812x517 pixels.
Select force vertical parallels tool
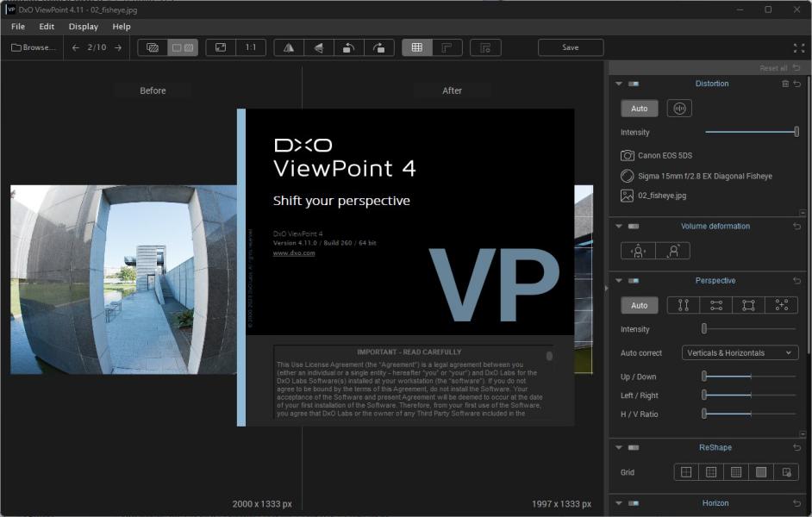click(683, 305)
